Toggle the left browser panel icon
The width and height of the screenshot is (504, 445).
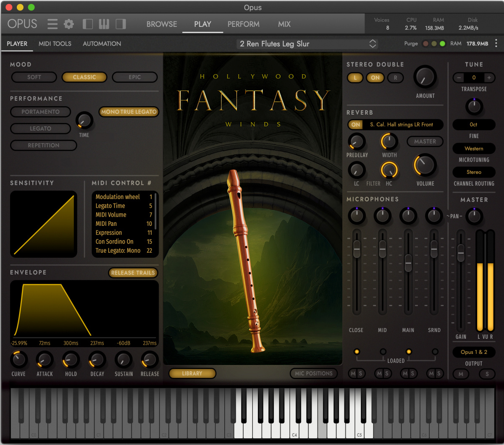pos(88,24)
